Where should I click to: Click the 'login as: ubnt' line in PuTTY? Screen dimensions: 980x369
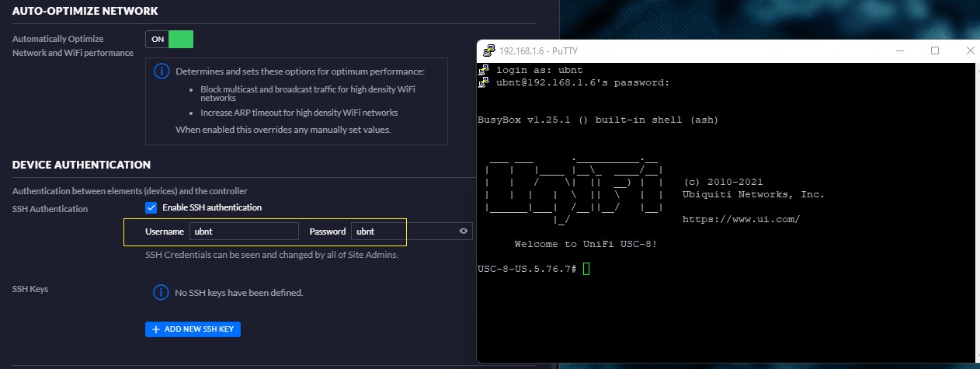539,70
